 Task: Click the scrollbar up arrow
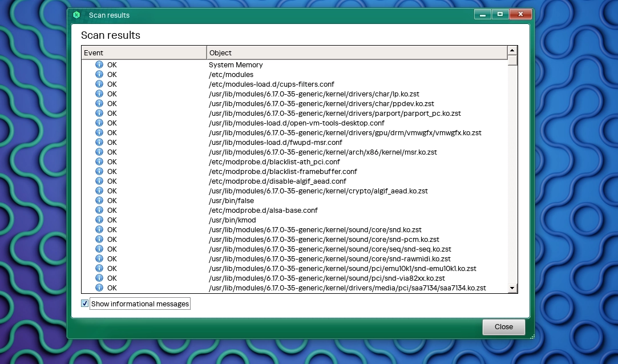click(x=512, y=50)
